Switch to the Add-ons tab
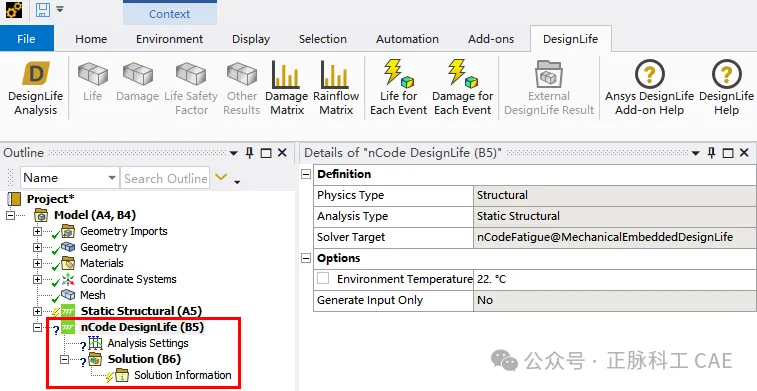The image size is (757, 391). pos(491,39)
